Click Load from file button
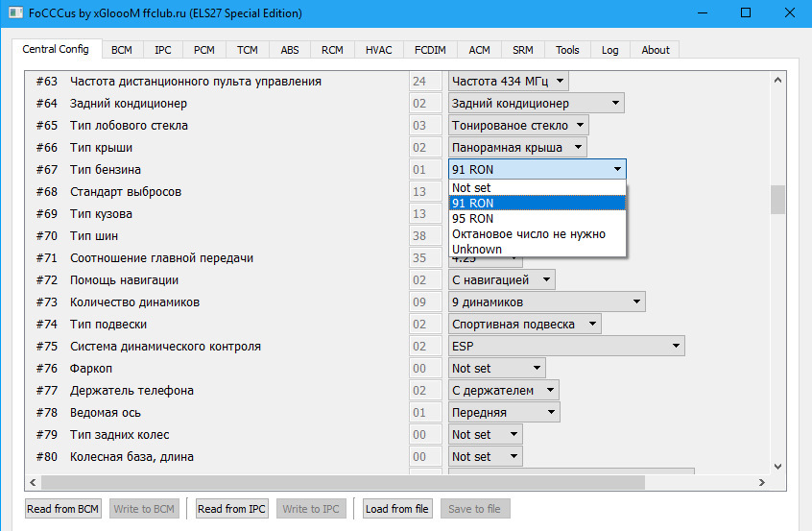Viewport: 812px width, 531px height. point(397,509)
